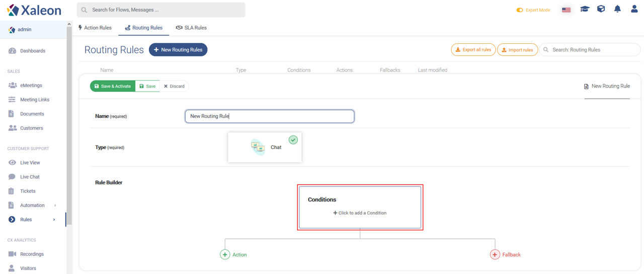Expand the Rules submenu chevron

click(x=54, y=220)
